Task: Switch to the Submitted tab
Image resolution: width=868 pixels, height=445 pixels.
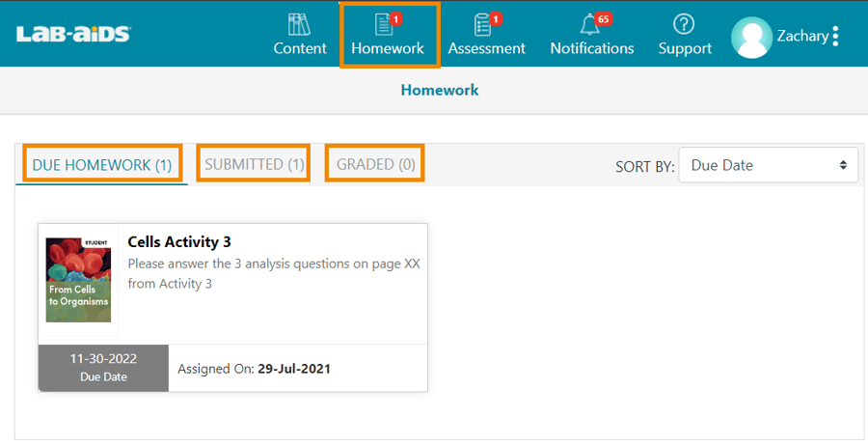Action: (254, 165)
